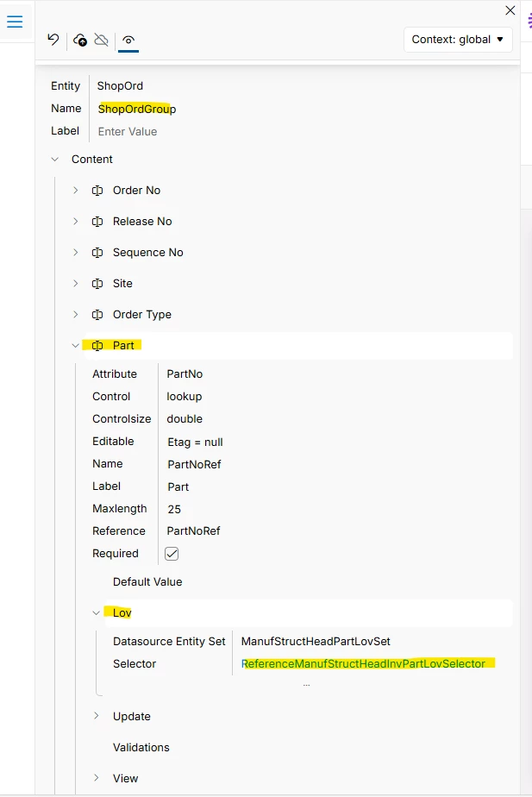Screen dimensions: 532x797
Task: Click the field icon beside Site
Action: [97, 284]
